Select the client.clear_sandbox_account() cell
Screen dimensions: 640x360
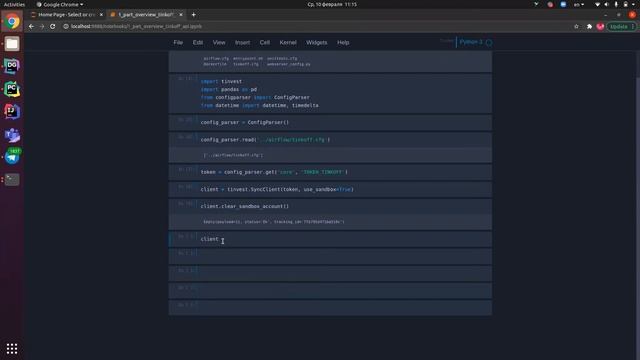point(330,207)
